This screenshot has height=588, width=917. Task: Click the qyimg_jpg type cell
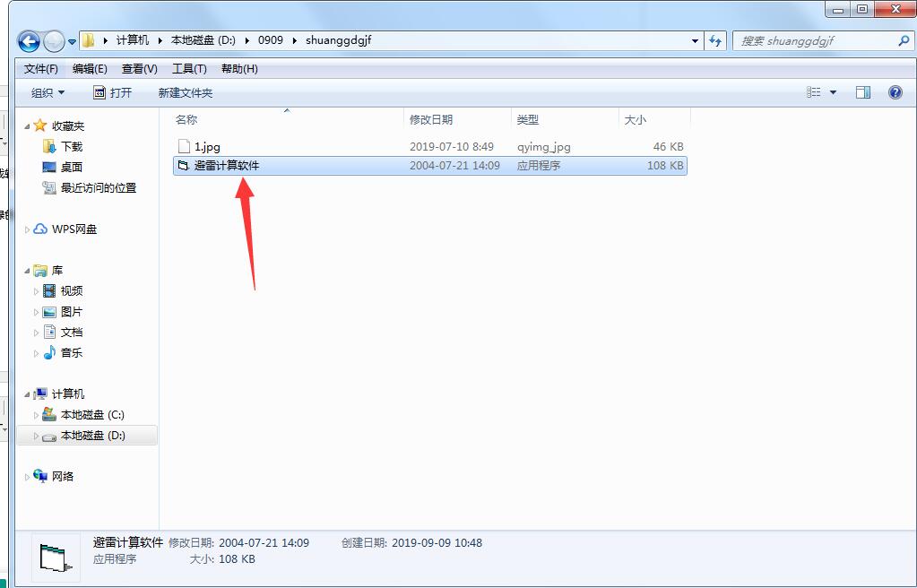(544, 147)
